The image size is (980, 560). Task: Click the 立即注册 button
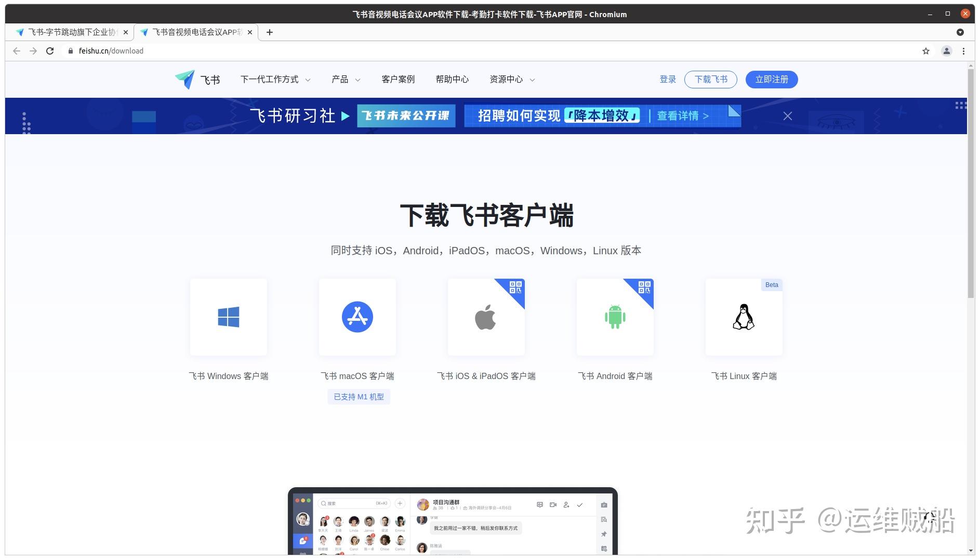point(772,80)
